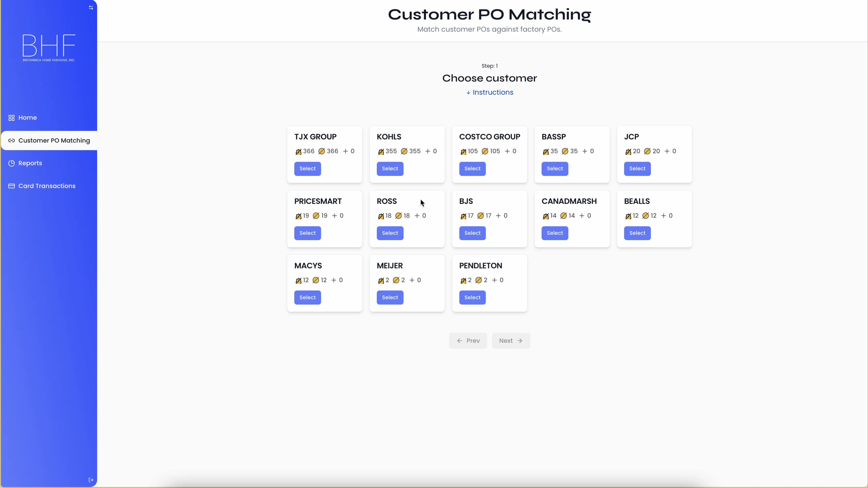Select the COSTCO GROUP customer

[x=472, y=169]
